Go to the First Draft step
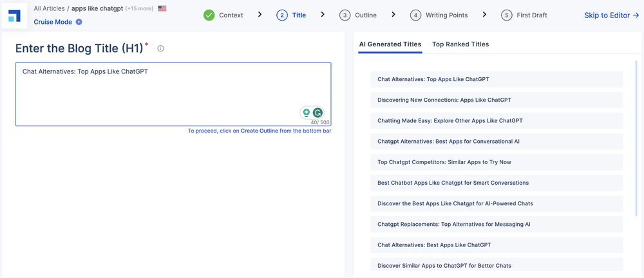Image resolution: width=644 pixels, height=278 pixels. click(x=524, y=15)
